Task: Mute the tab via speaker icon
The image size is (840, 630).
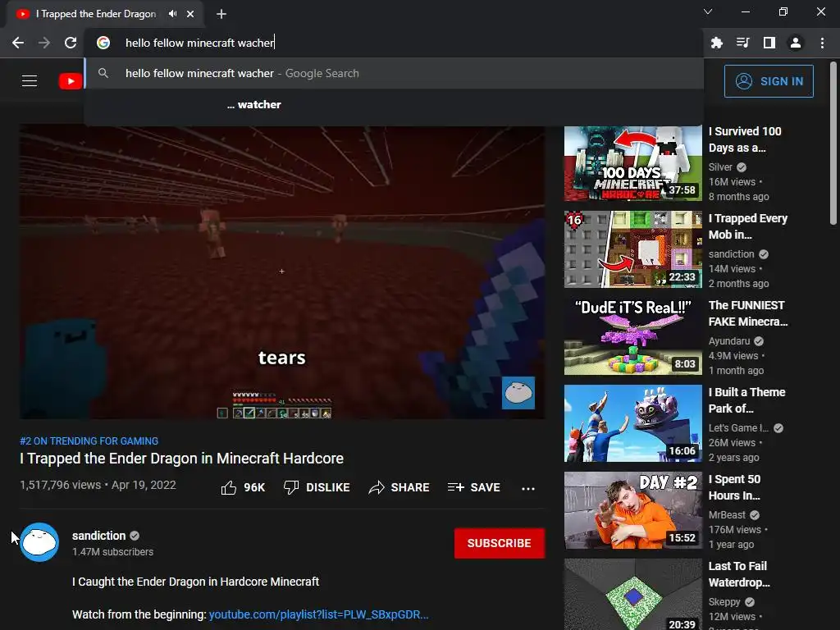Action: (x=172, y=14)
